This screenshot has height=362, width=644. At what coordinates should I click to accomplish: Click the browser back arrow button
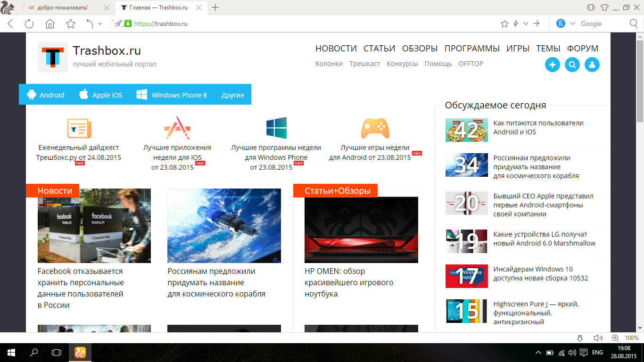tap(10, 24)
